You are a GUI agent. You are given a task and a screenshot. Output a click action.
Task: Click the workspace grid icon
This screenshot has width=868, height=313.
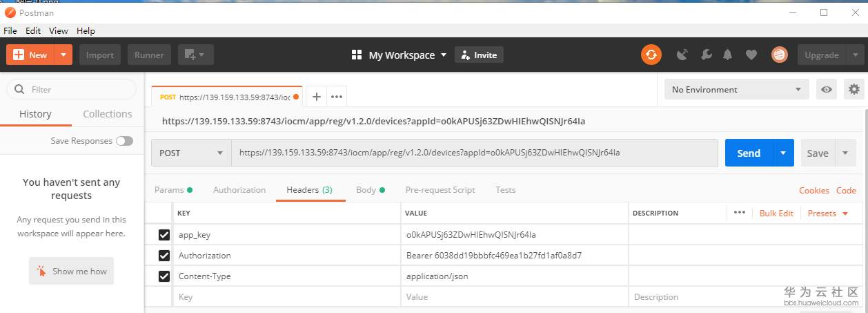point(357,55)
